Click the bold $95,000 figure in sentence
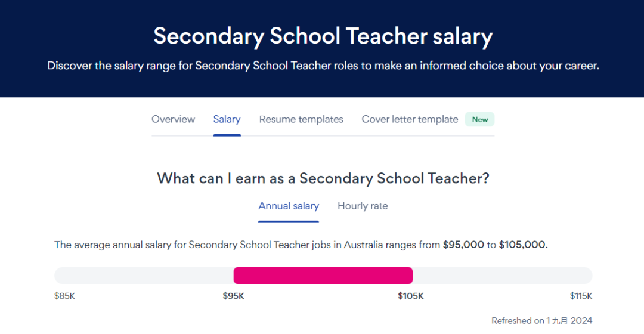644x334 pixels. click(x=463, y=245)
